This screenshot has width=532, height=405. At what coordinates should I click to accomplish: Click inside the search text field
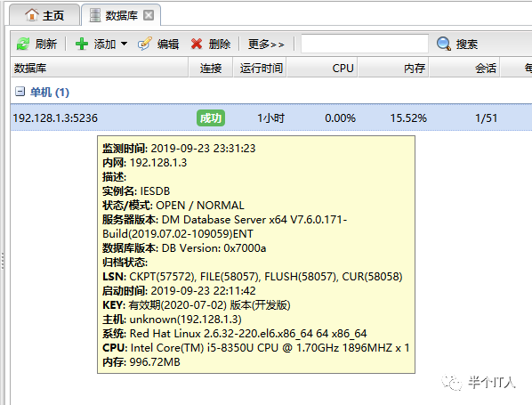click(x=365, y=44)
